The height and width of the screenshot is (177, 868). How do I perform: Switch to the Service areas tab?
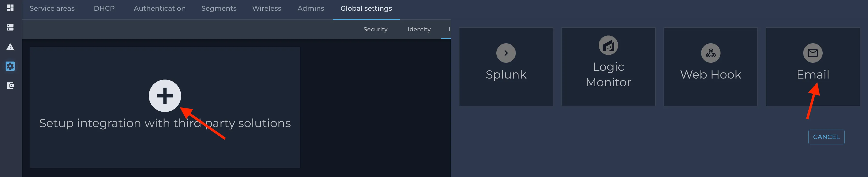tap(52, 9)
